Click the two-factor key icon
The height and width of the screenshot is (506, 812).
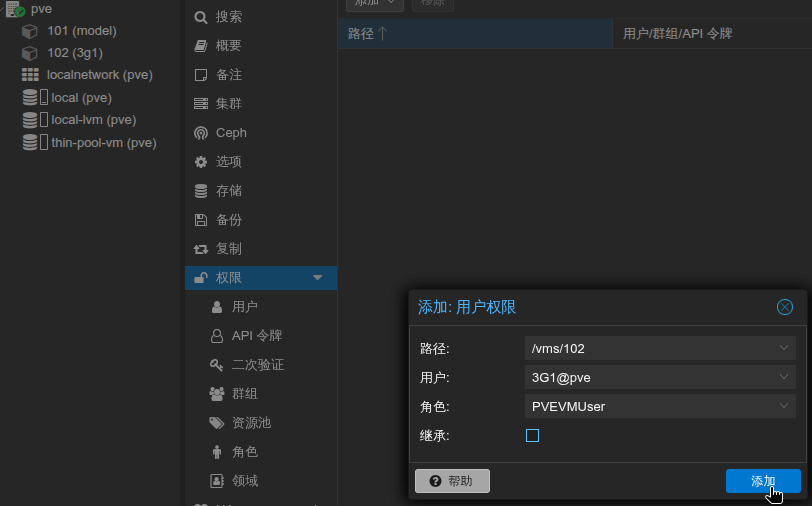[217, 365]
